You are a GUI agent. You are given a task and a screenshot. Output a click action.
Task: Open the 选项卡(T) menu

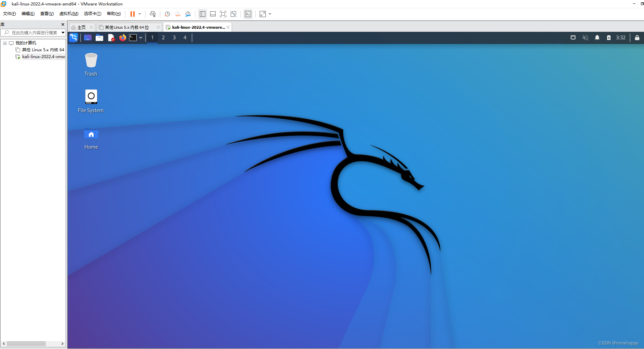point(93,14)
